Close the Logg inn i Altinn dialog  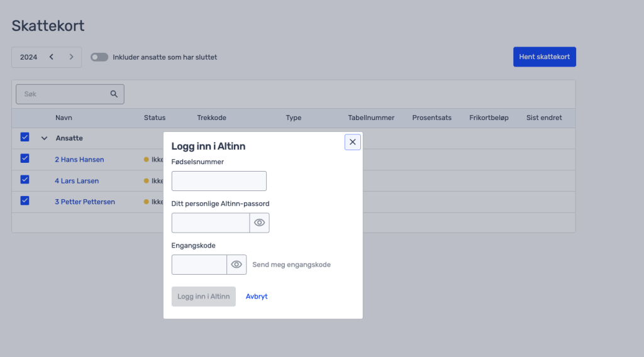[352, 142]
